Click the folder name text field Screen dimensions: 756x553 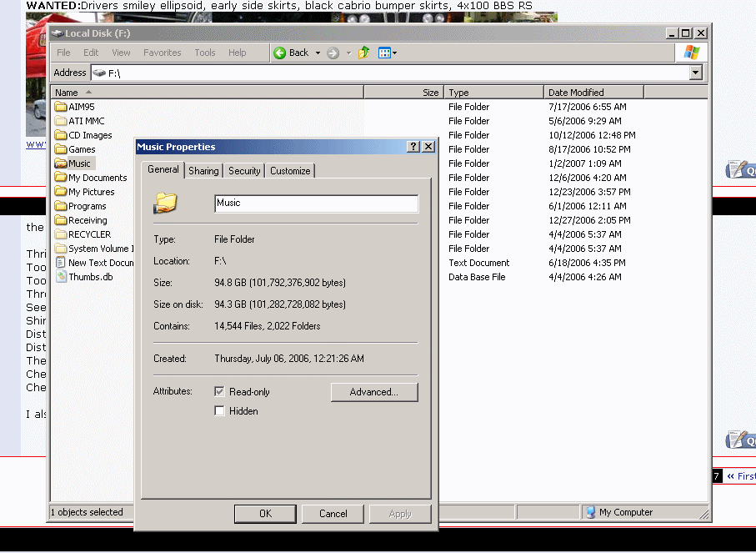click(316, 204)
